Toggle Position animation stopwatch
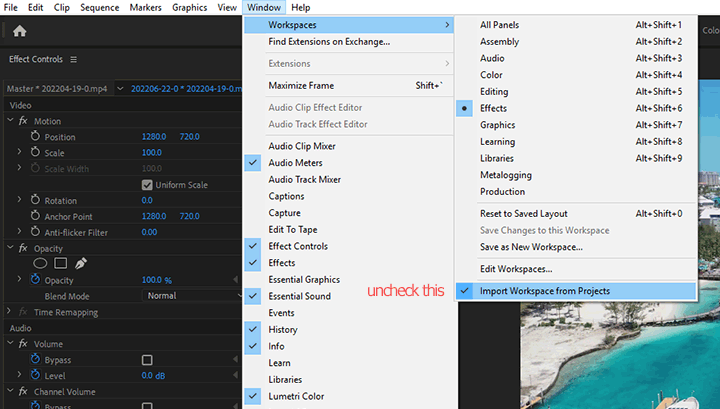The image size is (720, 409). (35, 137)
